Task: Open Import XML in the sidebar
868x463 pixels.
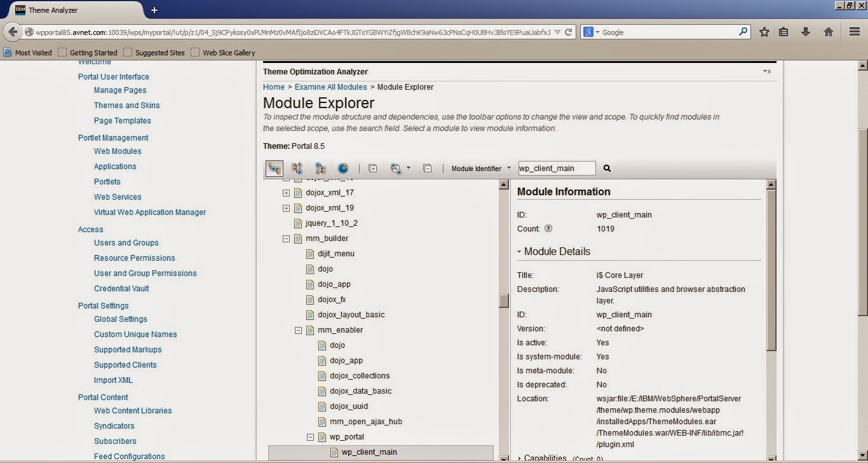Action: point(113,380)
